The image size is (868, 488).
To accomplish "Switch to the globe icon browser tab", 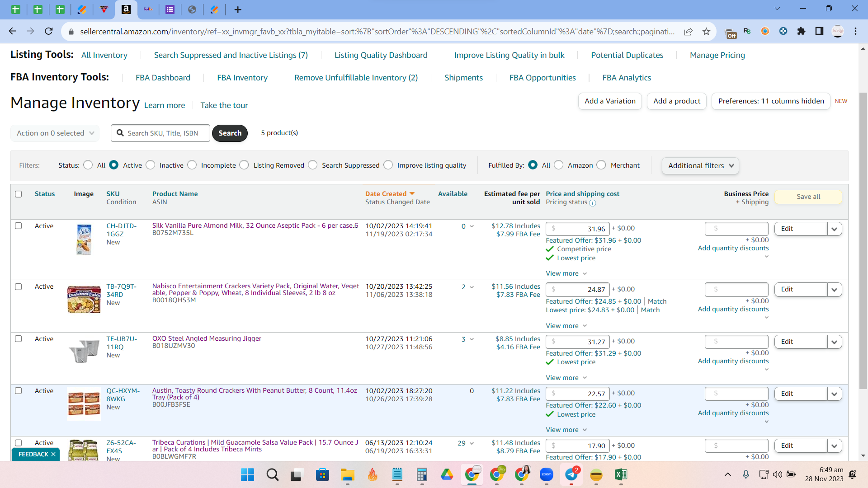I will pos(192,9).
